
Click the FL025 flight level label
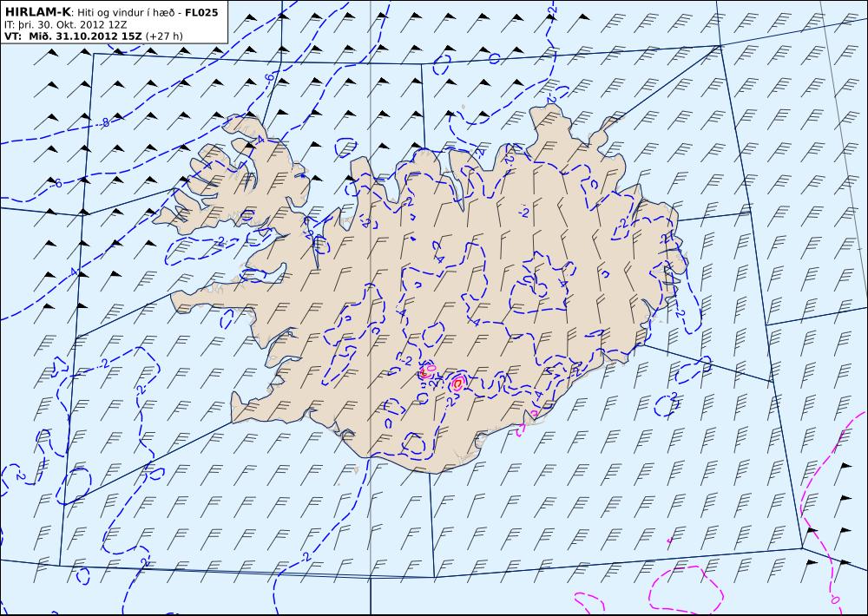tap(200, 12)
